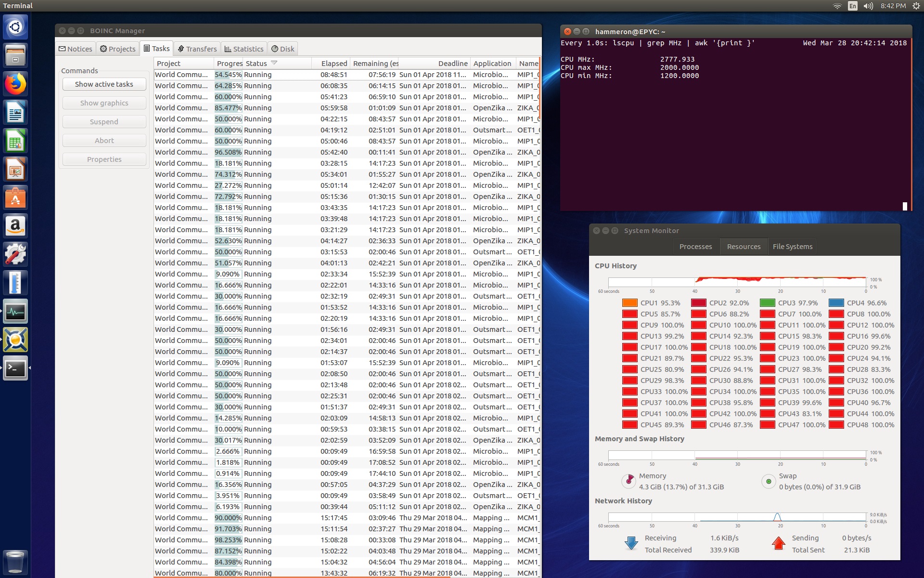Click Show active tasks button

[x=104, y=84]
